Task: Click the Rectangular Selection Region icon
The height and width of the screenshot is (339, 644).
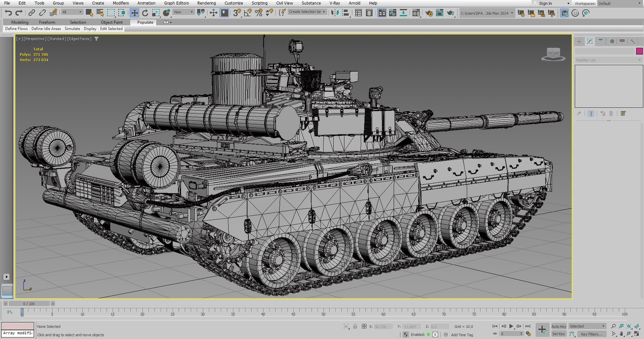Action: 111,13
